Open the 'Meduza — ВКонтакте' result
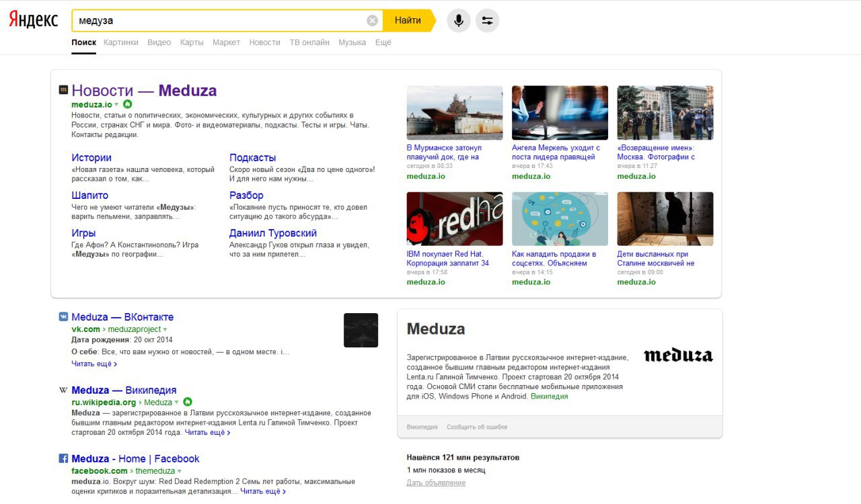Image resolution: width=861 pixels, height=504 pixels. tap(122, 317)
